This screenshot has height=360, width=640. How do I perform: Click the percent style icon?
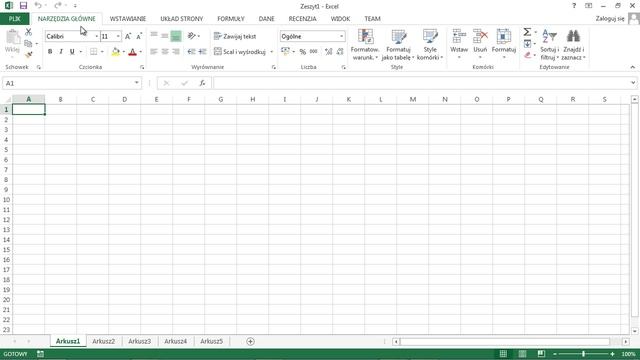302,52
